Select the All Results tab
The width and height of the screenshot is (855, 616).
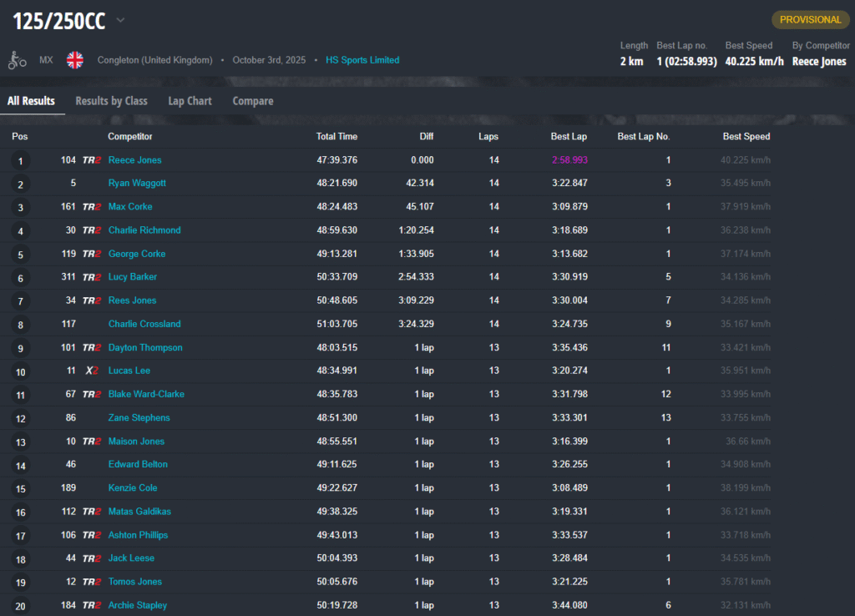(x=31, y=101)
